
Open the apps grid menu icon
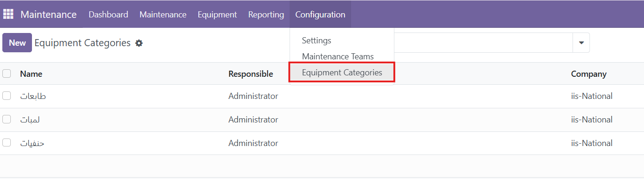pos(8,14)
